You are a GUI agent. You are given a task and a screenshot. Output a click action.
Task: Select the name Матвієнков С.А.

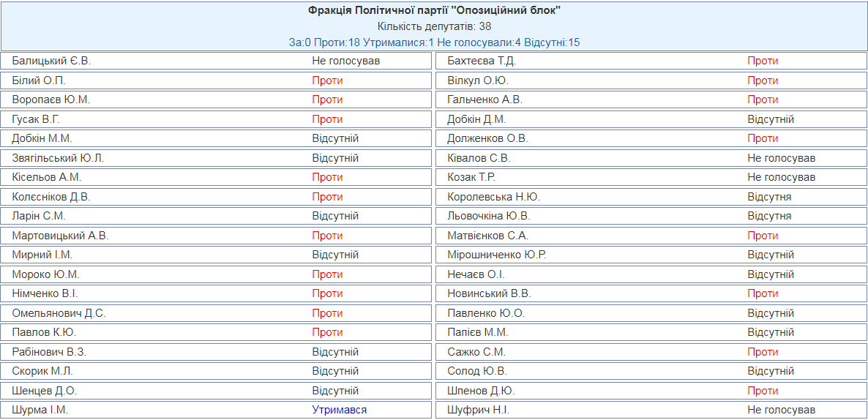(488, 236)
